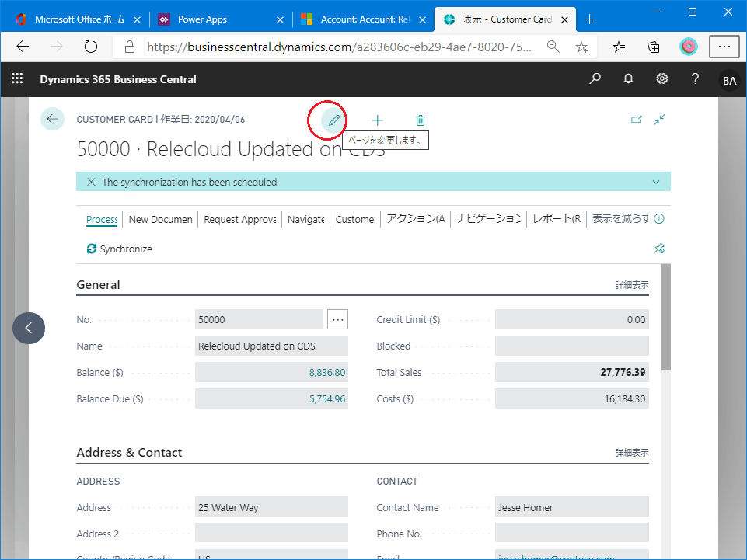Expand the synchronization notification details
Viewport: 747px width, 560px height.
[x=656, y=182]
